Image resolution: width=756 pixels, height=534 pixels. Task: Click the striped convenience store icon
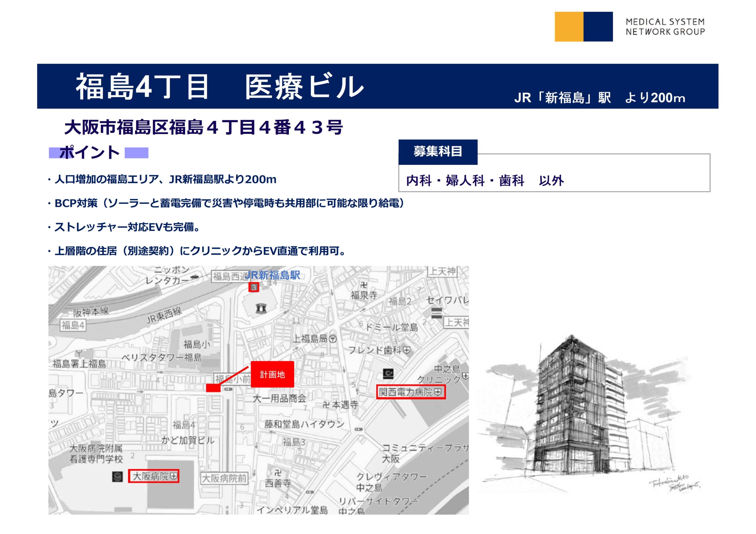coord(436,313)
